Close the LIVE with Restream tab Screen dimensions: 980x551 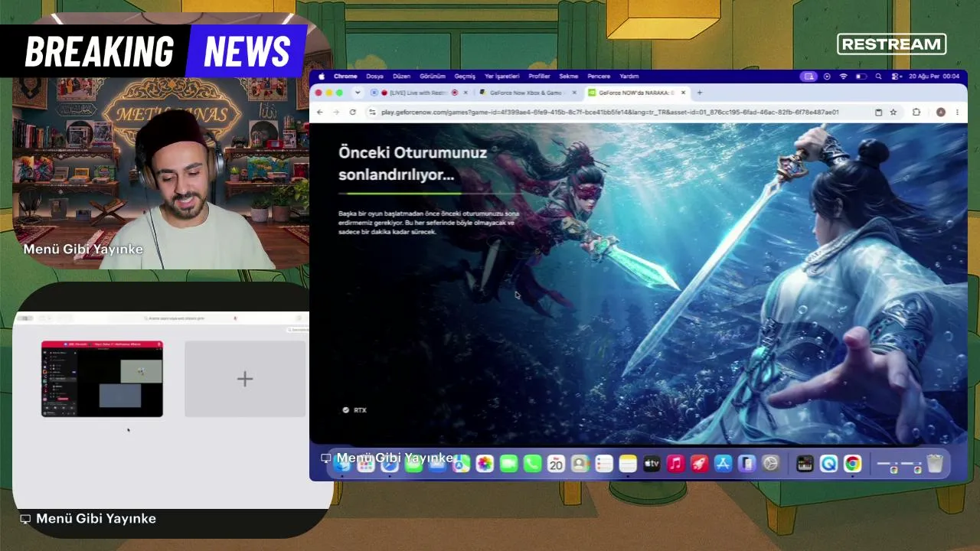[x=465, y=93]
